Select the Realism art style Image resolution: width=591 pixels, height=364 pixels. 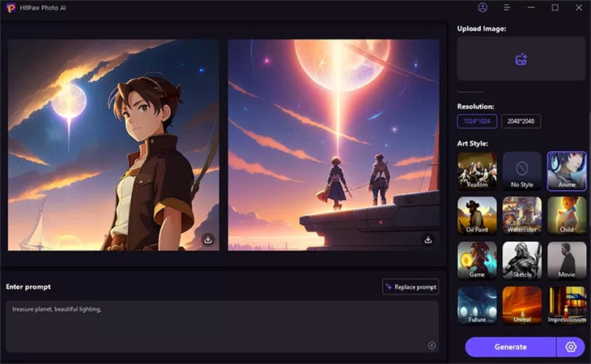coord(477,171)
